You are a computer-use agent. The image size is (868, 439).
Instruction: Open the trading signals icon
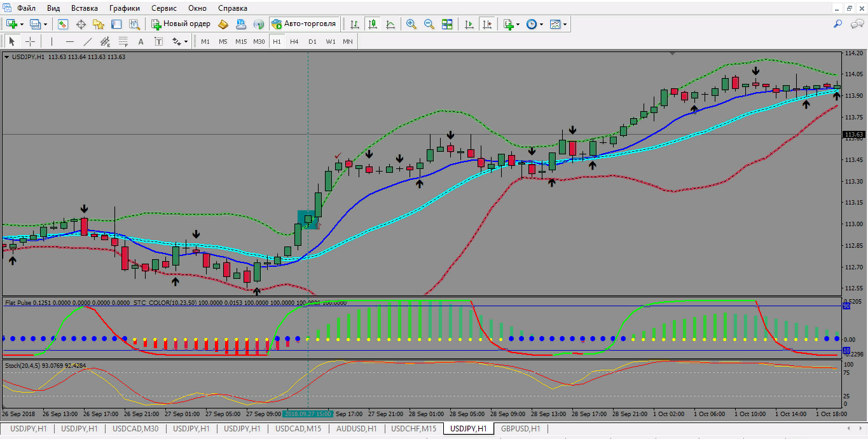[259, 24]
